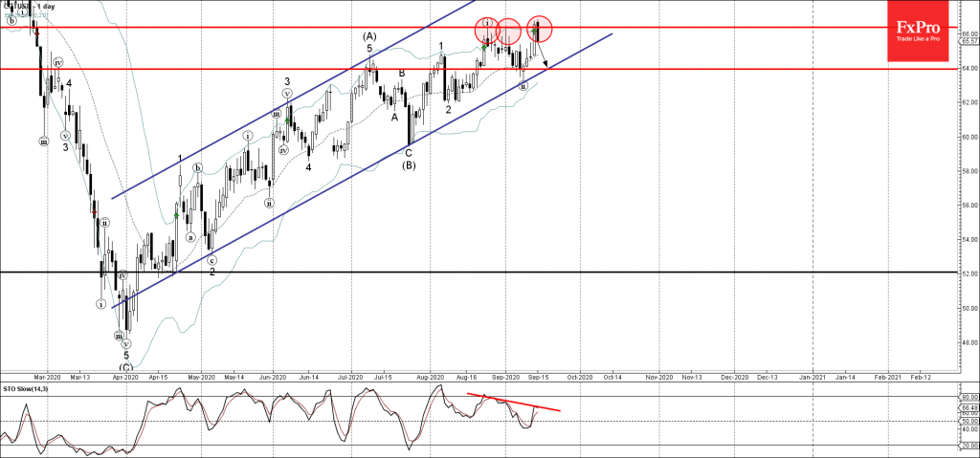
Task: Click the stochastic value tag 66.48
Action: click(x=968, y=406)
